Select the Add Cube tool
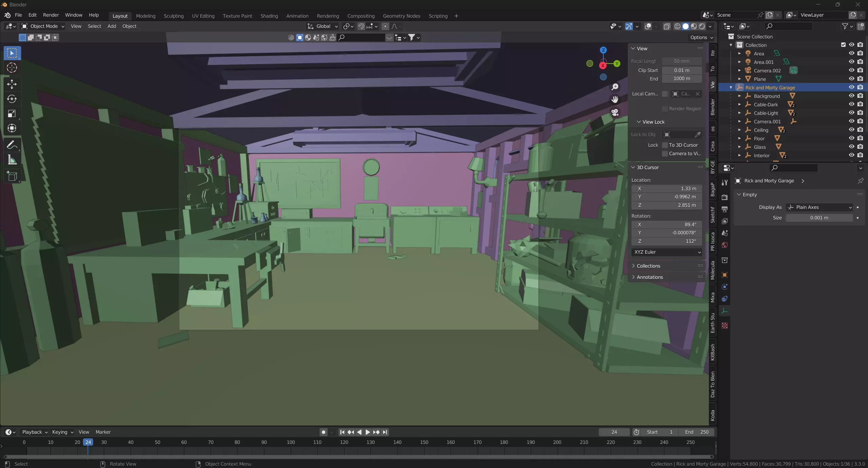 click(x=12, y=176)
